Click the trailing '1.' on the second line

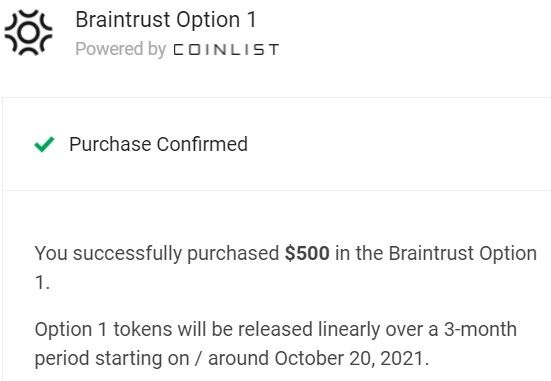click(x=42, y=282)
